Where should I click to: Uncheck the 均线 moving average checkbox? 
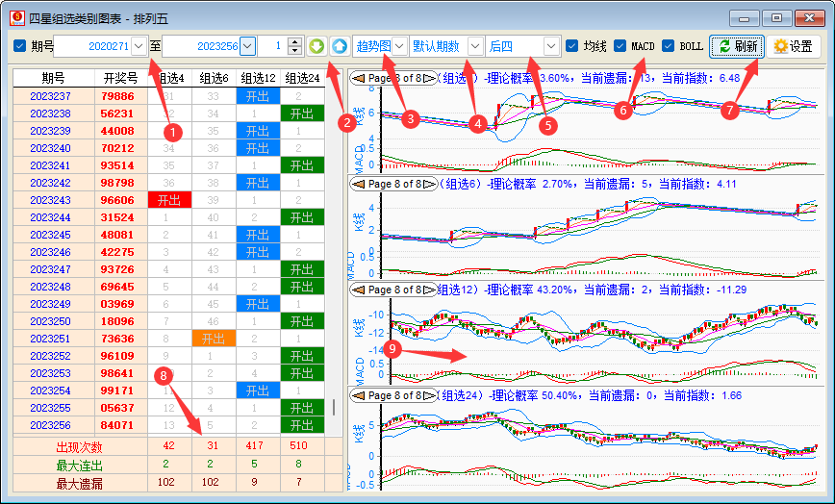pos(572,46)
